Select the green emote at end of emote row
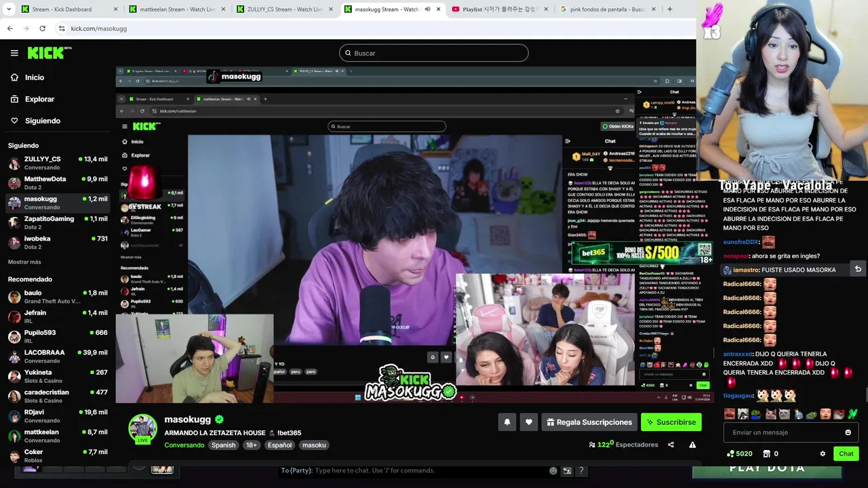The width and height of the screenshot is (868, 488). pyautogui.click(x=852, y=414)
